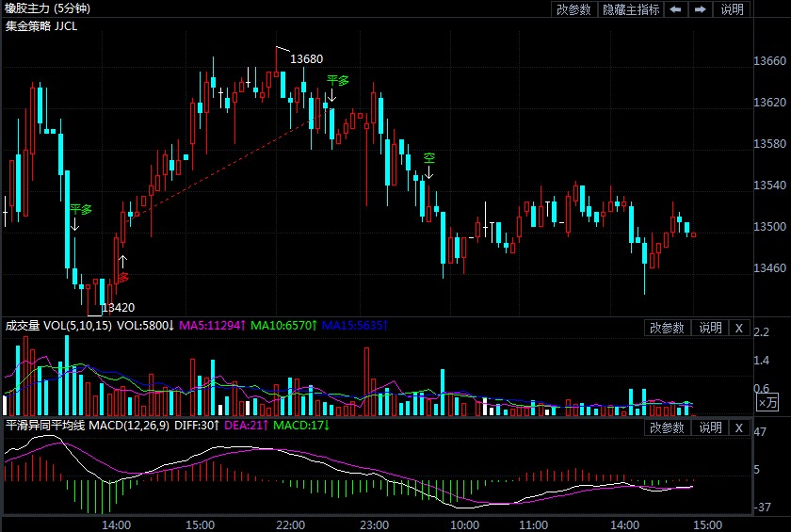Open 改参数 for the main chart
The height and width of the screenshot is (532, 791).
coord(573,9)
